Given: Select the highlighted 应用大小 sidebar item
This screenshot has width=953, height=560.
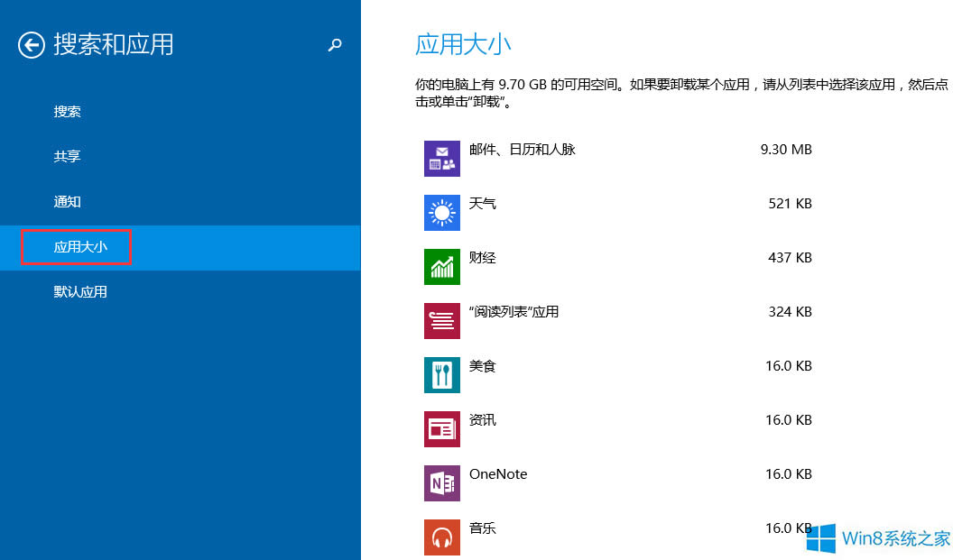Looking at the screenshot, I should click(77, 247).
